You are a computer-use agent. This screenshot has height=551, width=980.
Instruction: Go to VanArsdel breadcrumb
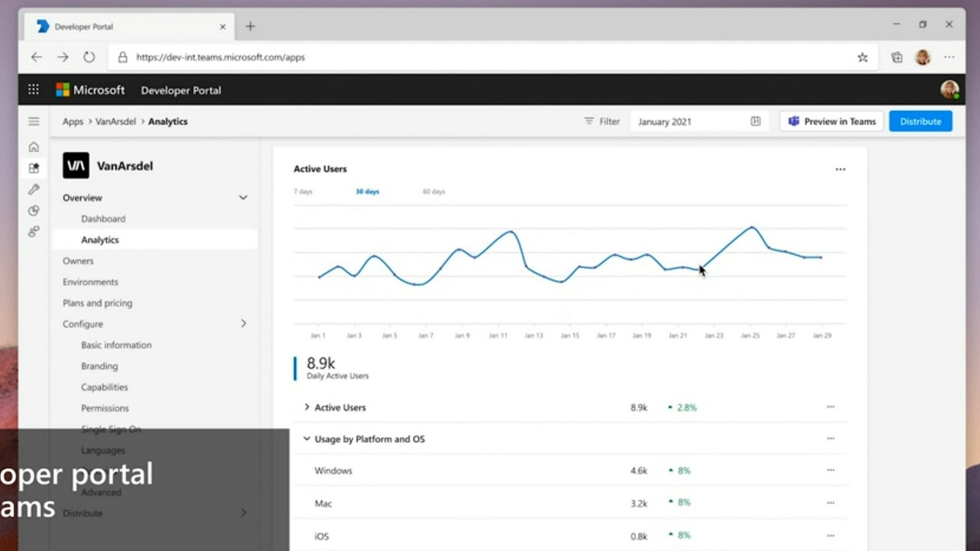(x=115, y=121)
